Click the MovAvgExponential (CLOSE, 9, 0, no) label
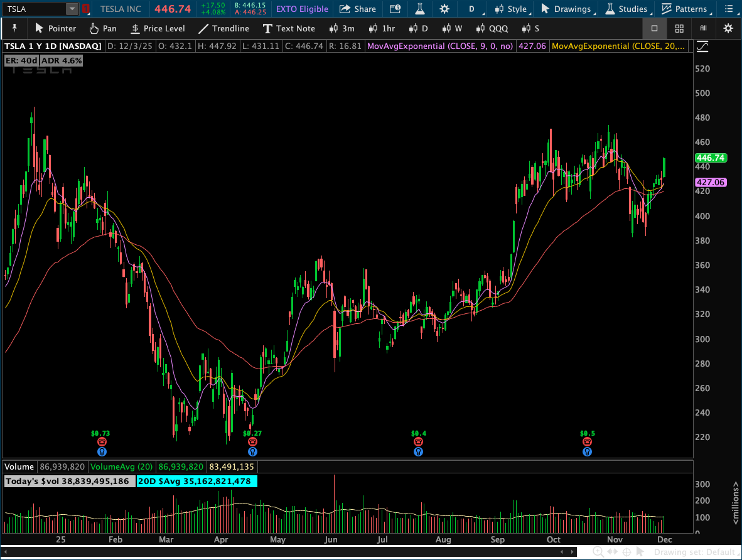 439,46
